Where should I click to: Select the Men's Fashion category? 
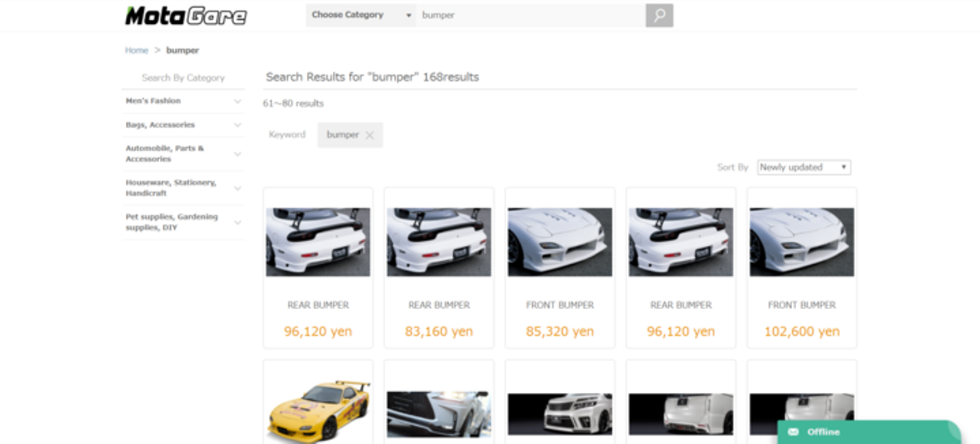coord(153,101)
